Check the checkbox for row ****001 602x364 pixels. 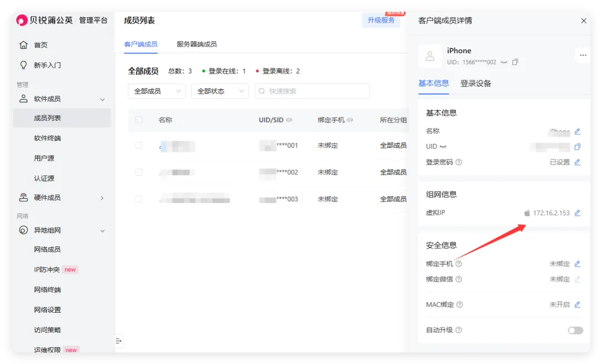tap(139, 145)
